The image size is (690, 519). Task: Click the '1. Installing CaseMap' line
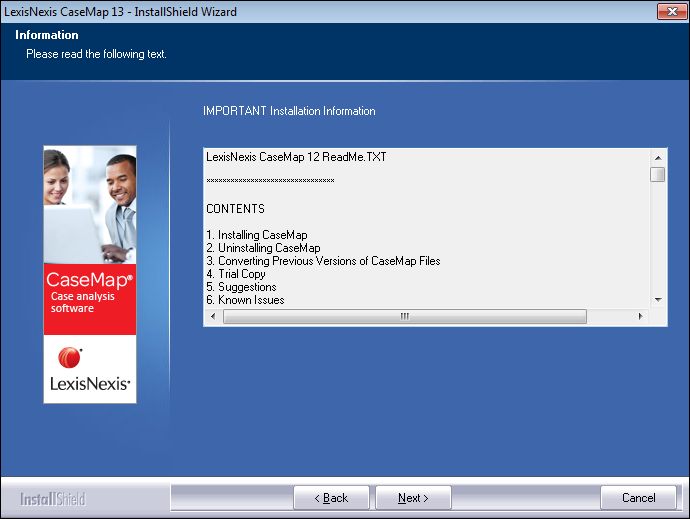256,235
